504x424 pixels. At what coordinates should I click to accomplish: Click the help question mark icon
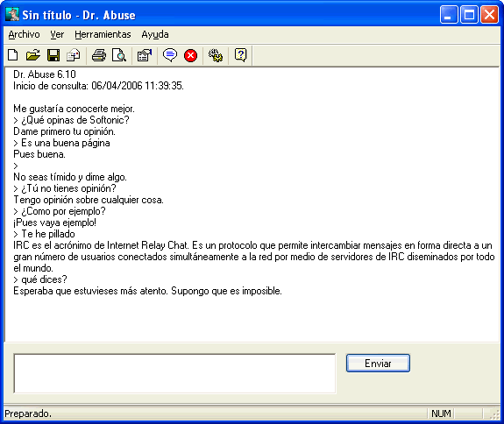click(x=241, y=55)
